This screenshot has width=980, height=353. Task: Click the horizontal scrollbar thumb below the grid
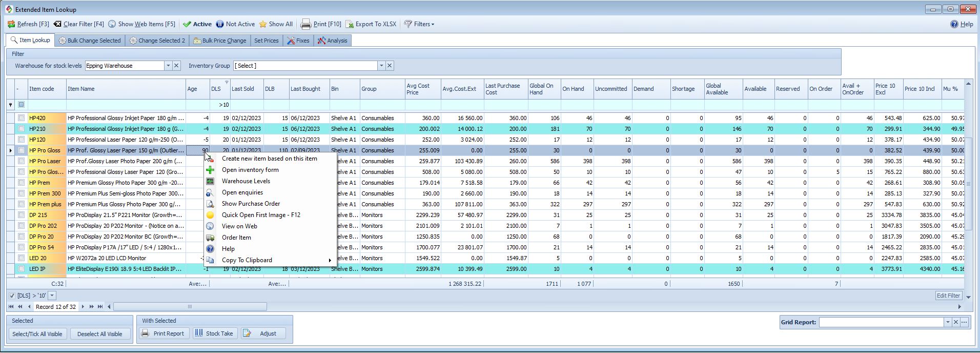coord(190,307)
